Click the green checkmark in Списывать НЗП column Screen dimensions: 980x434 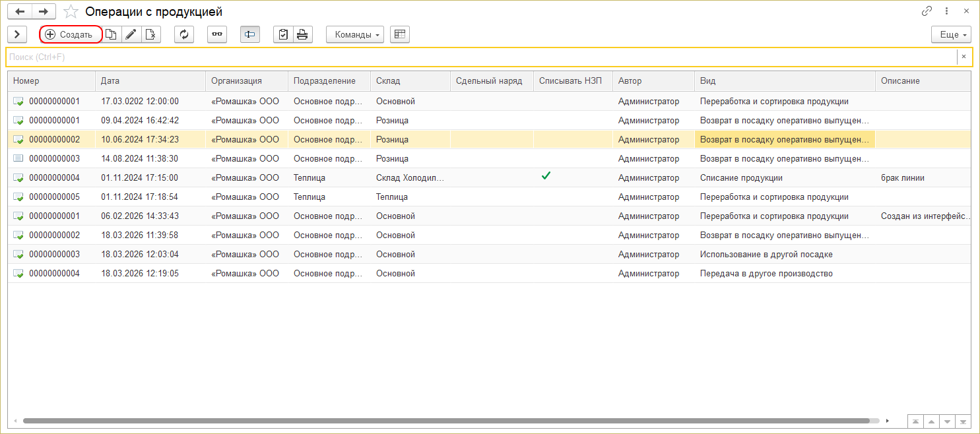coord(546,176)
